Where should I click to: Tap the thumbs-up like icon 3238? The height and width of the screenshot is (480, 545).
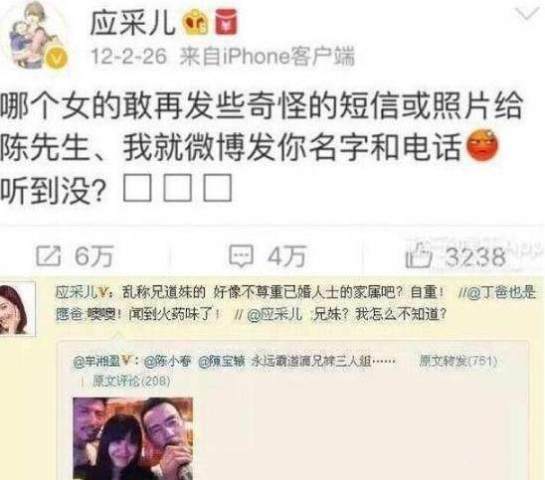click(x=418, y=256)
